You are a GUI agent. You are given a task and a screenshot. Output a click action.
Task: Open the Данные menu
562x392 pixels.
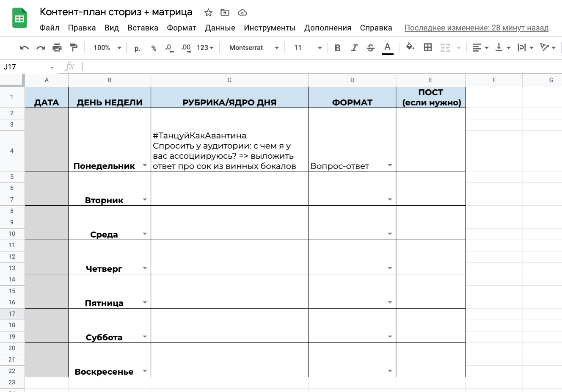tap(220, 28)
